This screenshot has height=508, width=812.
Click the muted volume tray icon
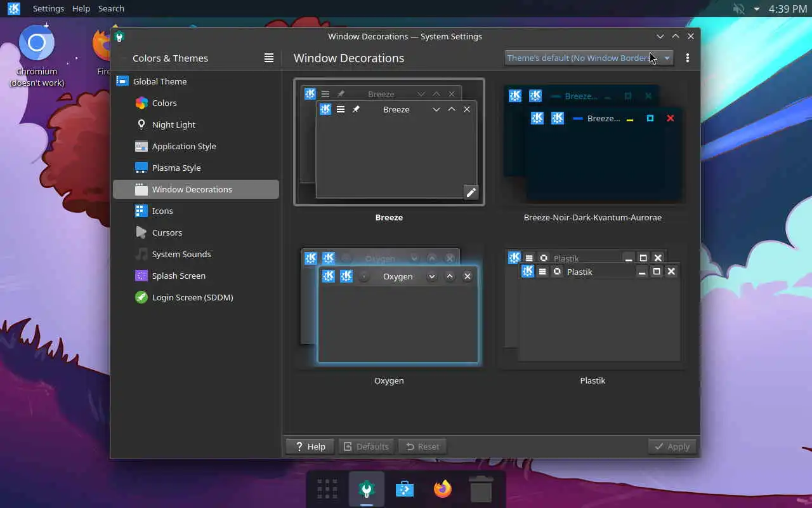(738, 9)
